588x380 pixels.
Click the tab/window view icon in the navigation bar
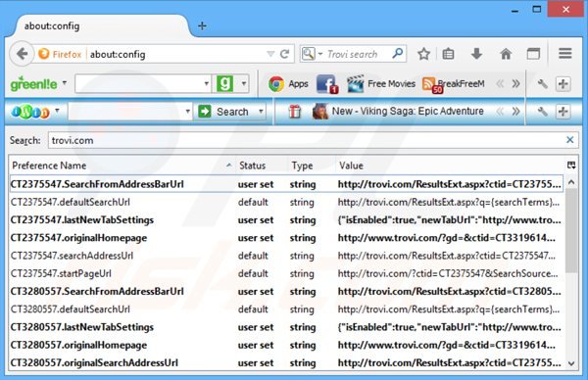tap(533, 54)
